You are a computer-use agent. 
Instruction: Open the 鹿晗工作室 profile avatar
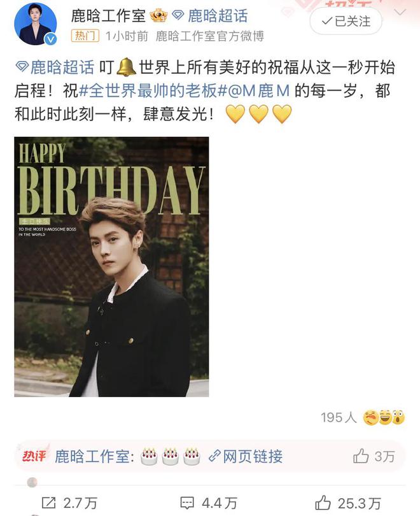[36, 24]
